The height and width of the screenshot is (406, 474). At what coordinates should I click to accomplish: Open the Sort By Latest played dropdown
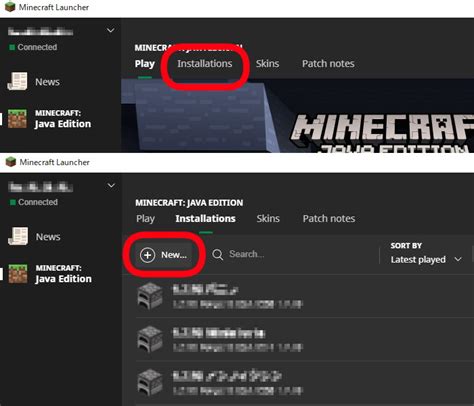point(426,260)
